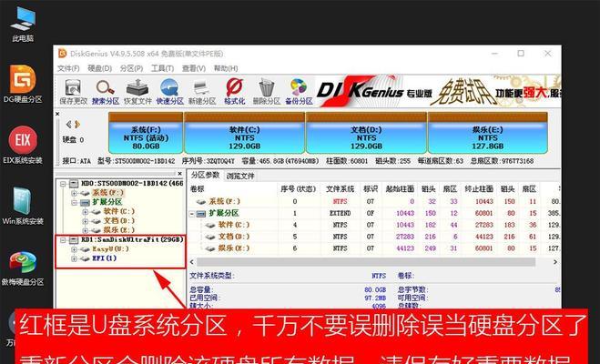Viewport: 600px width, 364px height.
Task: Collapse HD0:ST500DM002 disk tree node
Action: coord(64,184)
